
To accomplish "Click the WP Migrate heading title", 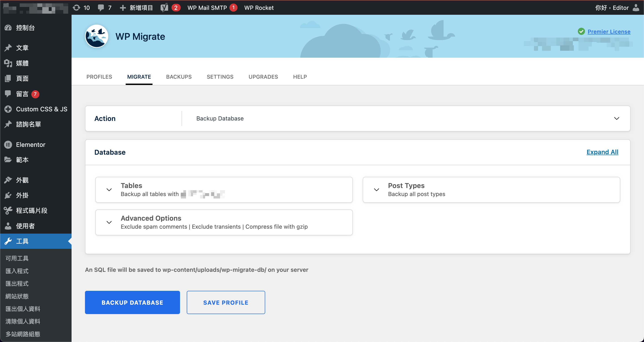I will [x=140, y=36].
